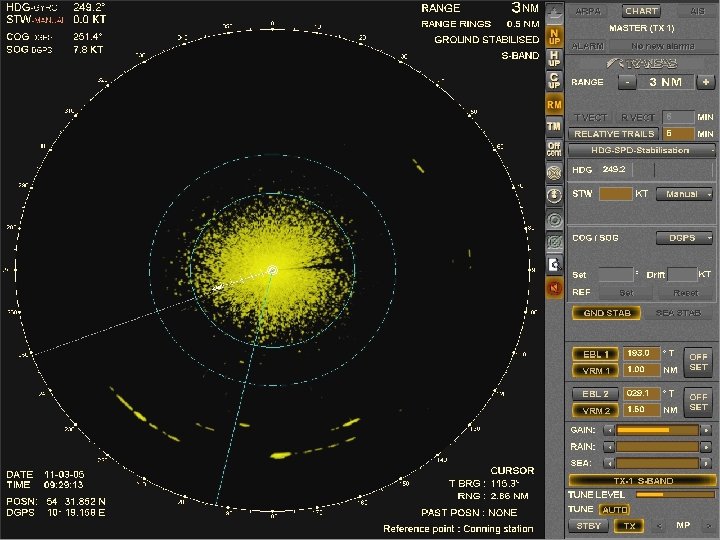Select Head Up (H UP) orientation

pos(554,59)
